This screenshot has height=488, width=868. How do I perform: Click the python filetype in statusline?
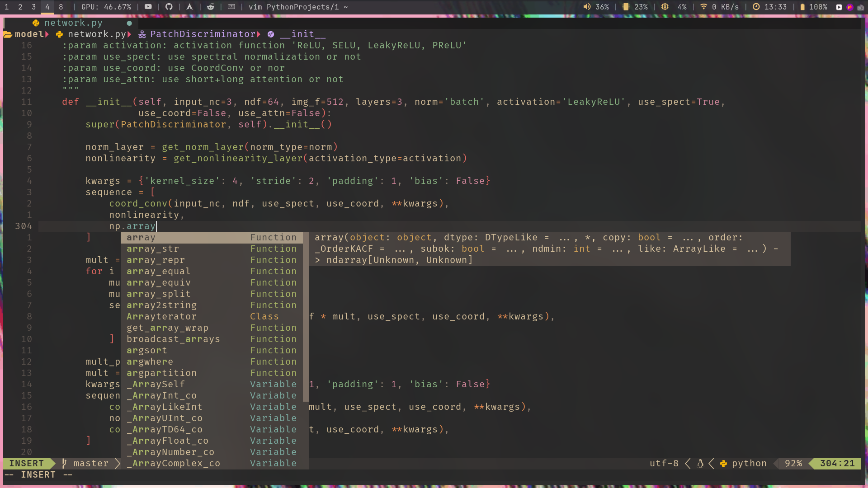tap(749, 464)
